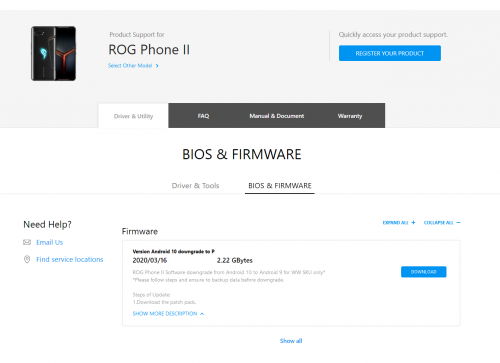Click Expand All
Image resolution: width=500 pixels, height=363 pixels.
[399, 223]
